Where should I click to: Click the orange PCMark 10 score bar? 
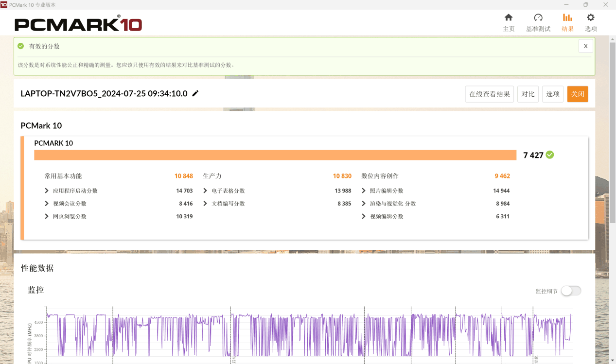275,155
